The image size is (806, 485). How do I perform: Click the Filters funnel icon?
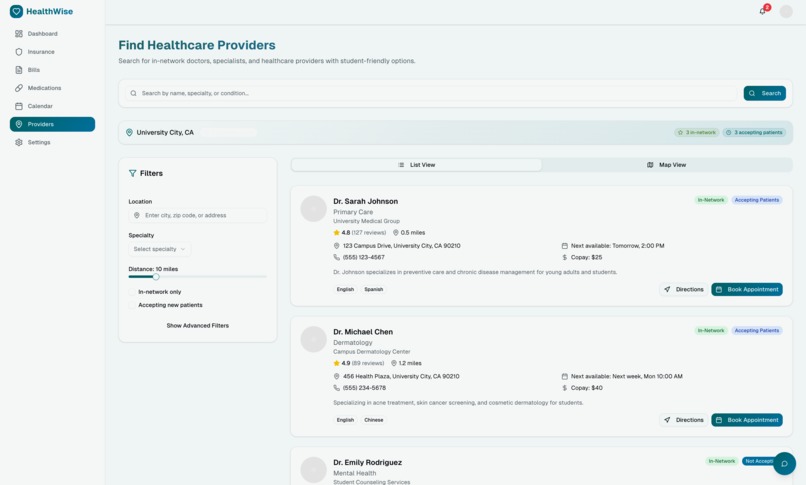click(x=133, y=174)
